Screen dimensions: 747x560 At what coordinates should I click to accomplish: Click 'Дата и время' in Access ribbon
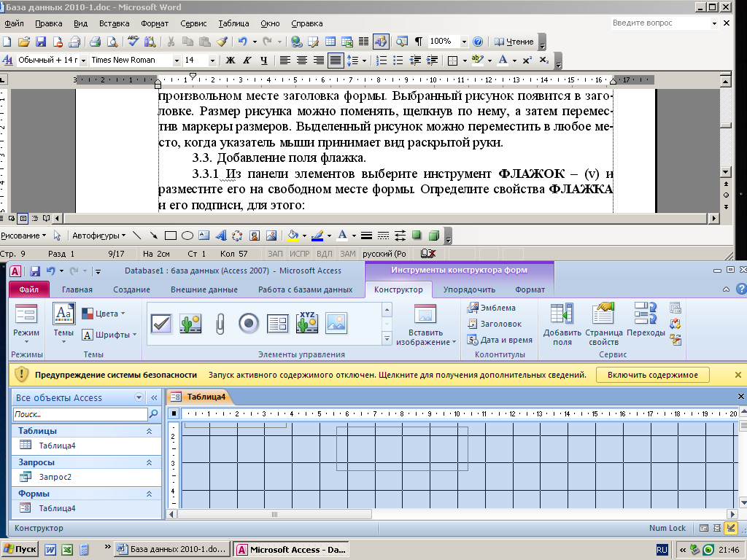pos(499,340)
